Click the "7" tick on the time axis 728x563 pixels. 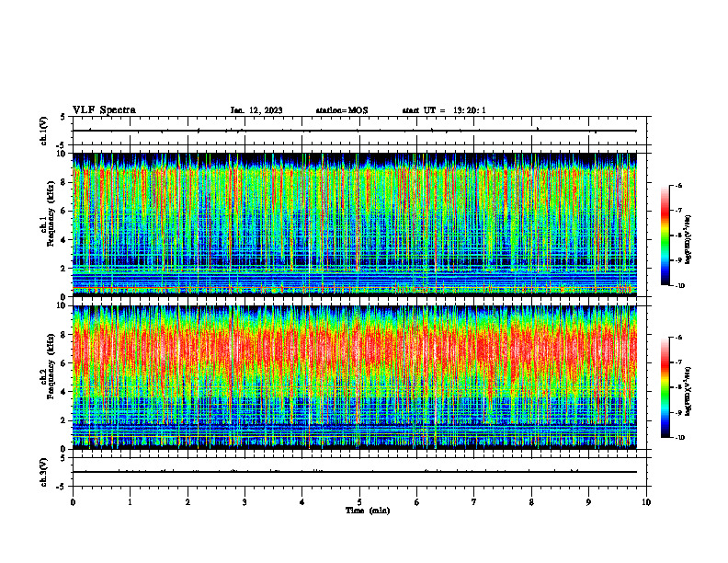tap(474, 502)
